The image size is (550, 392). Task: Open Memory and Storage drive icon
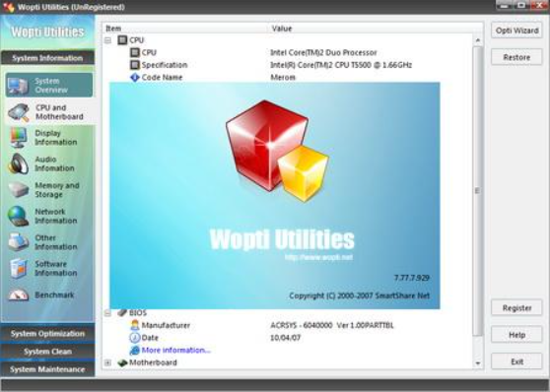point(19,190)
